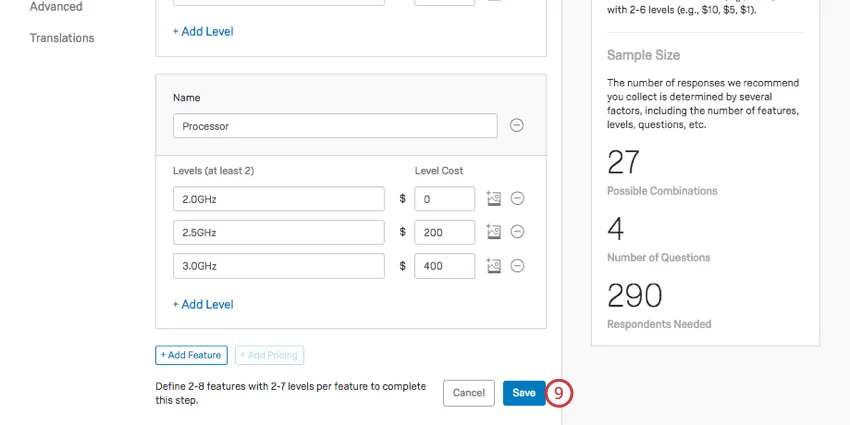This screenshot has height=425, width=850.
Task: Change the 400 level cost value
Action: click(x=444, y=266)
